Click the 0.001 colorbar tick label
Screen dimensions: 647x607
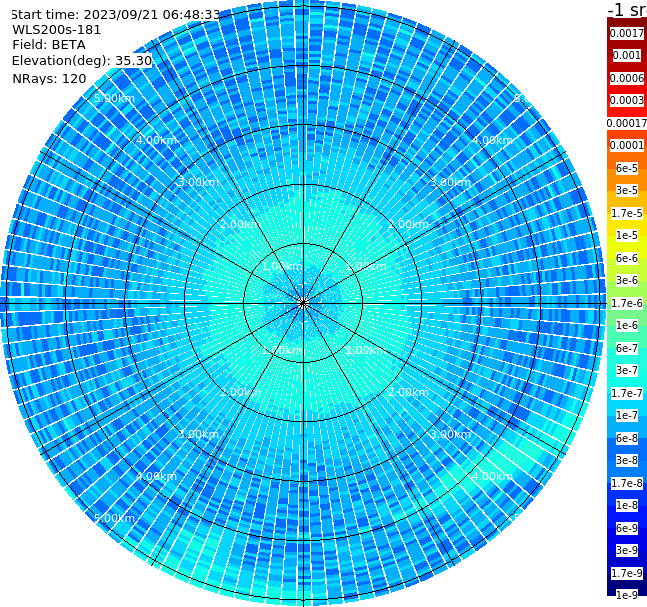click(627, 55)
